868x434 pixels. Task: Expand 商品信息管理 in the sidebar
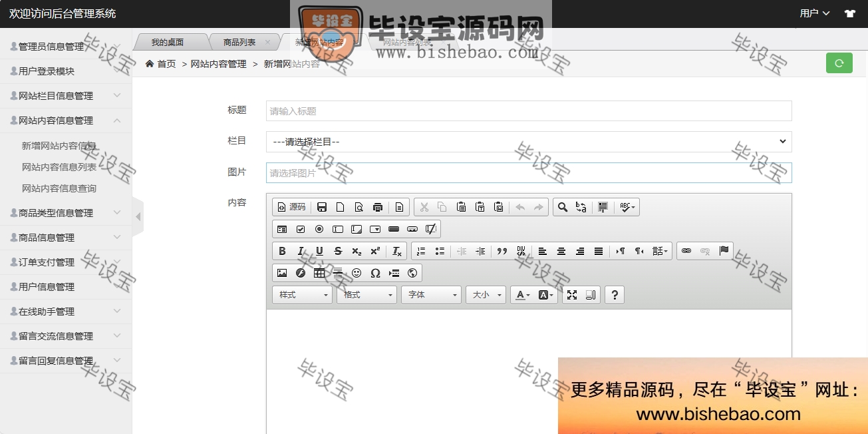pyautogui.click(x=66, y=238)
